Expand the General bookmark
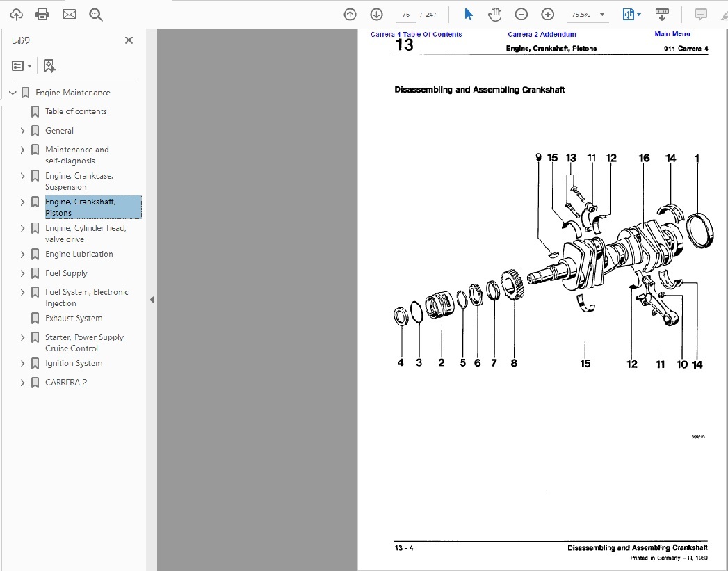 pyautogui.click(x=22, y=131)
